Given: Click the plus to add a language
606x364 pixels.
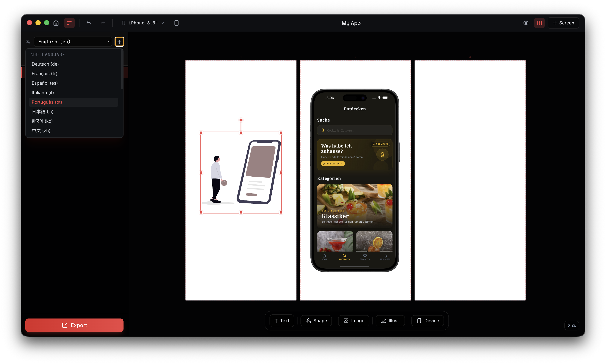Looking at the screenshot, I should [119, 42].
